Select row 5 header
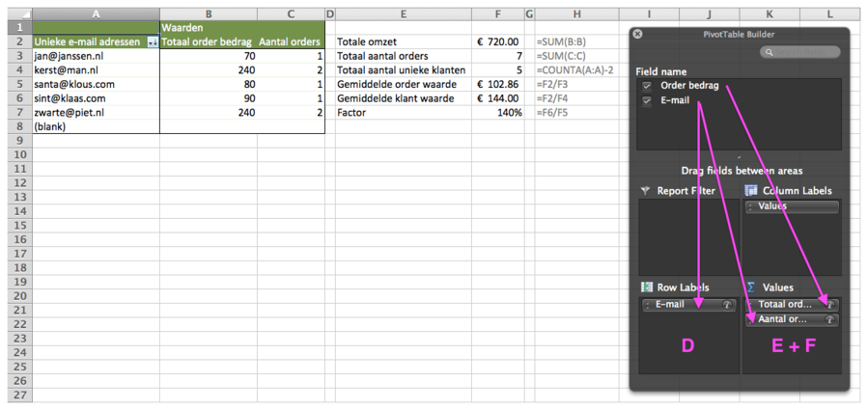The height and width of the screenshot is (410, 868). point(15,84)
